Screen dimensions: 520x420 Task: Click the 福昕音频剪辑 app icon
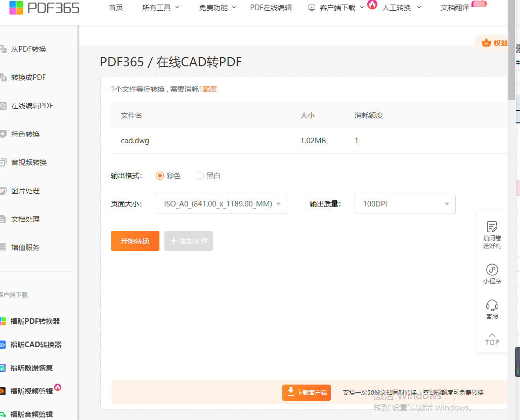(3, 414)
